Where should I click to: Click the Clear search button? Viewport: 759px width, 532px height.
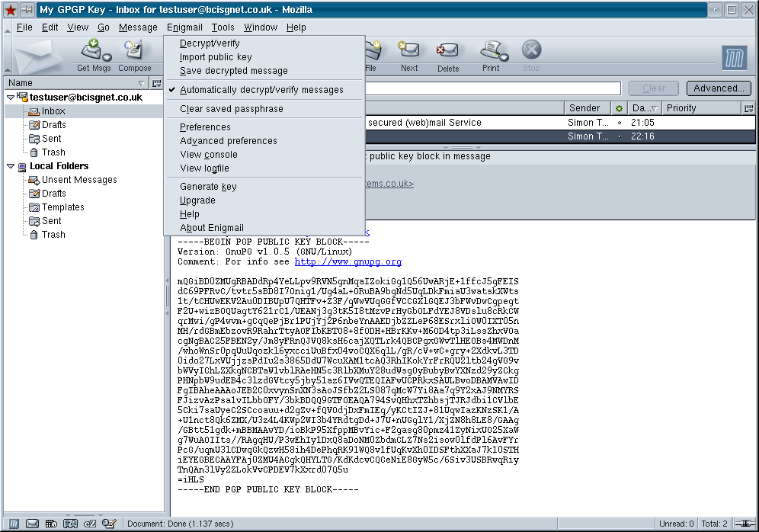coord(654,88)
